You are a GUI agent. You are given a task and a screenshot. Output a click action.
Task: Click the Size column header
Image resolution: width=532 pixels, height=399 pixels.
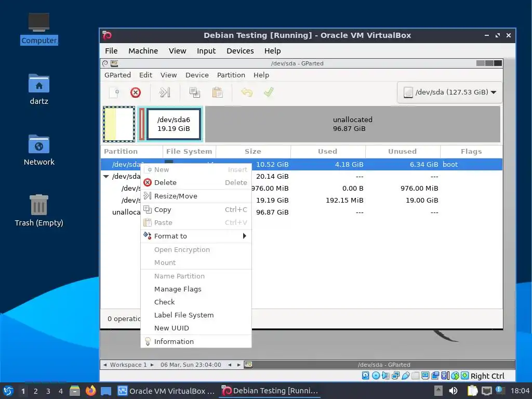253,152
